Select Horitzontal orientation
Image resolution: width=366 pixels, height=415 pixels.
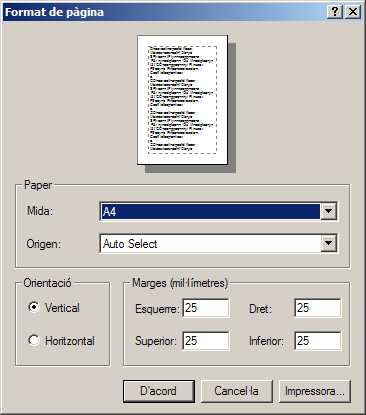tap(34, 340)
